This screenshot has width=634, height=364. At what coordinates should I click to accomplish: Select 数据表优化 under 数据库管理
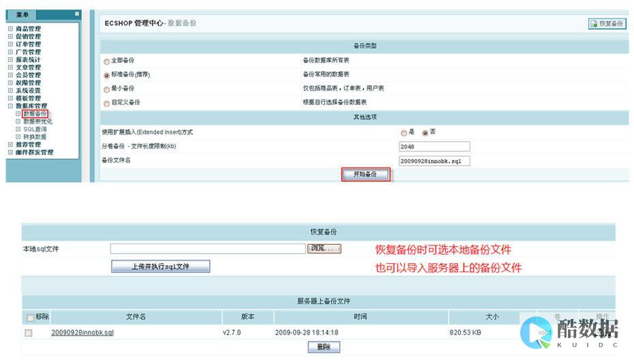tap(37, 121)
